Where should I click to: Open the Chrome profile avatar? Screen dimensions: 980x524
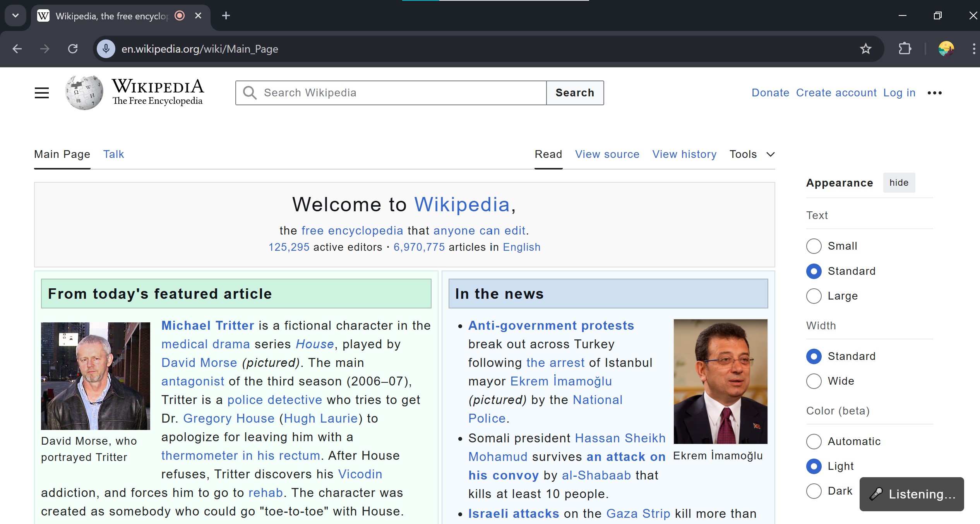[946, 49]
